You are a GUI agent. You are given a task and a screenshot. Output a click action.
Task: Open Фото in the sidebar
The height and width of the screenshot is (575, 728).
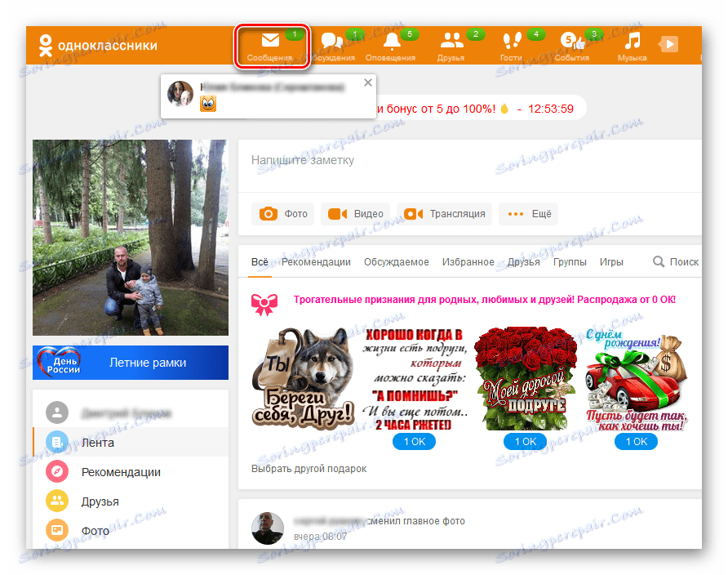tap(131, 531)
